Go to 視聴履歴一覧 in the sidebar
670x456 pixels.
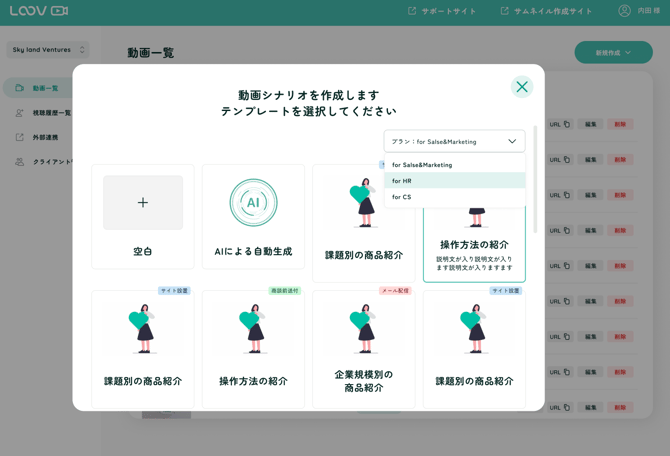coord(52,113)
